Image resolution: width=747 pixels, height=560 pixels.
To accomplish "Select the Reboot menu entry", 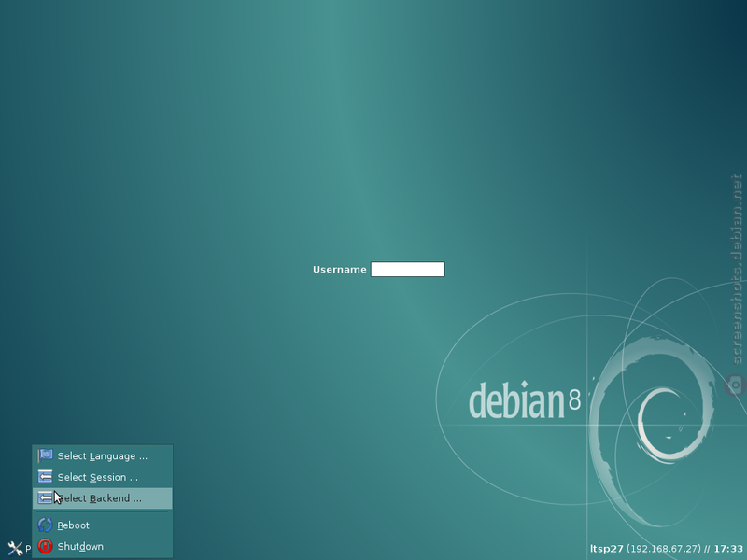I will click(x=103, y=525).
